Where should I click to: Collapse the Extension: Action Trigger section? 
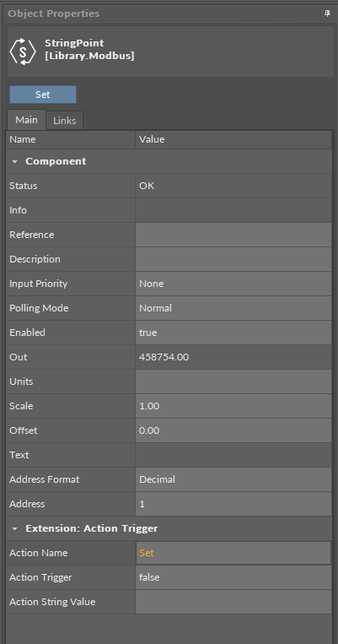tap(15, 528)
